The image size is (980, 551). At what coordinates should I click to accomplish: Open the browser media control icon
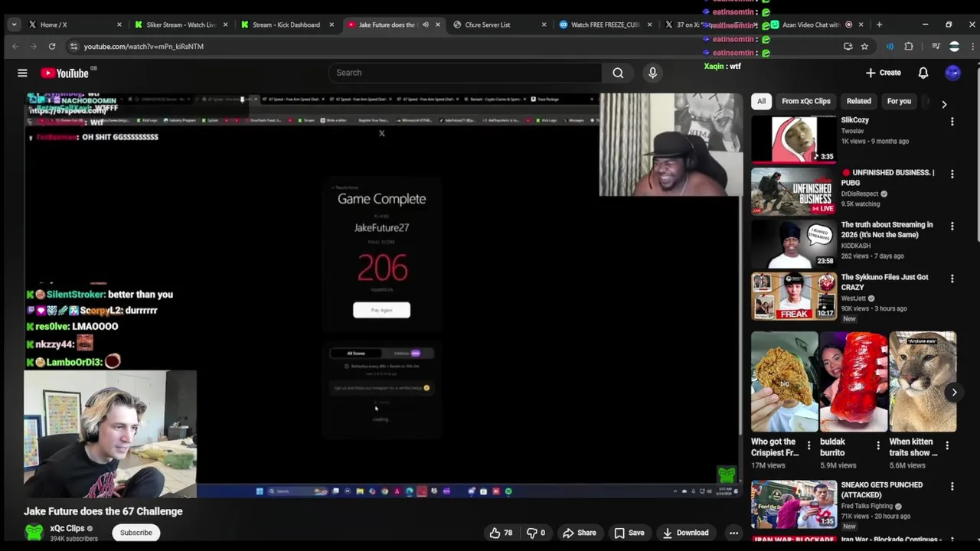coord(936,47)
